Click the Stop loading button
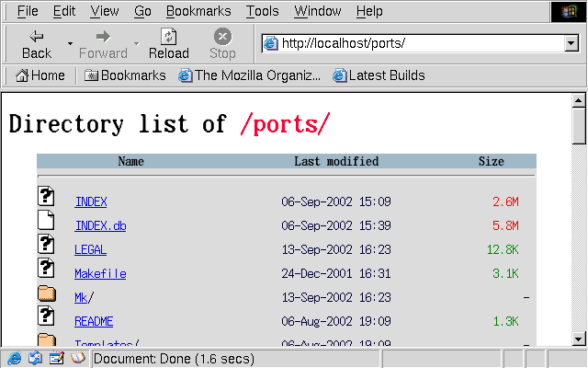This screenshot has width=588, height=368. (222, 44)
